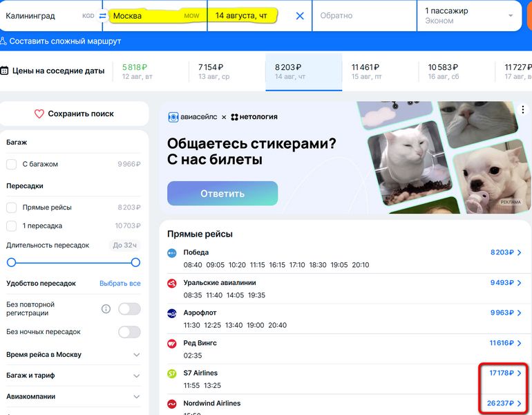Click the puppy with pacifier image
This screenshot has height=415, width=532.
(x=491, y=176)
